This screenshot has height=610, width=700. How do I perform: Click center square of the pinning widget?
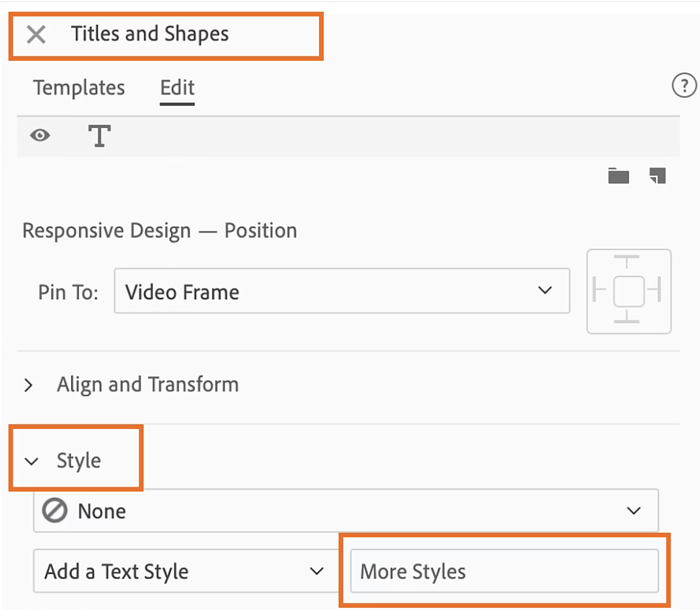point(628,290)
